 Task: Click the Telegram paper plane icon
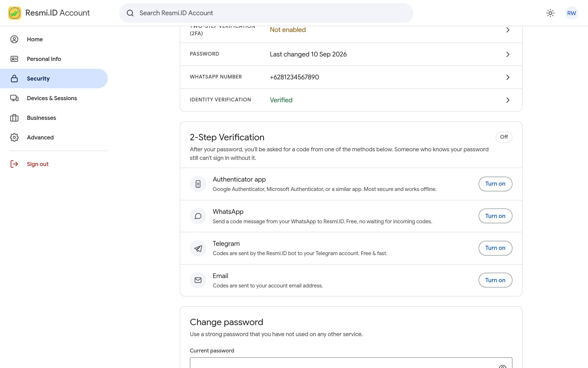pos(198,248)
